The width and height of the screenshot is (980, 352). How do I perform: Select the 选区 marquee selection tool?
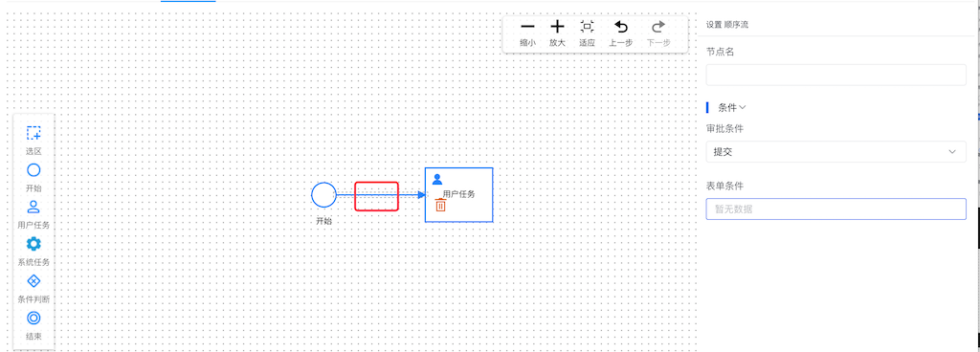click(x=33, y=133)
